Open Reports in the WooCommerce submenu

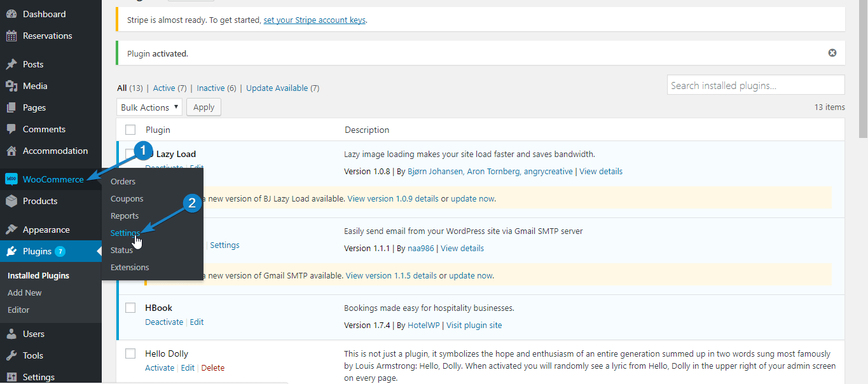pyautogui.click(x=125, y=216)
